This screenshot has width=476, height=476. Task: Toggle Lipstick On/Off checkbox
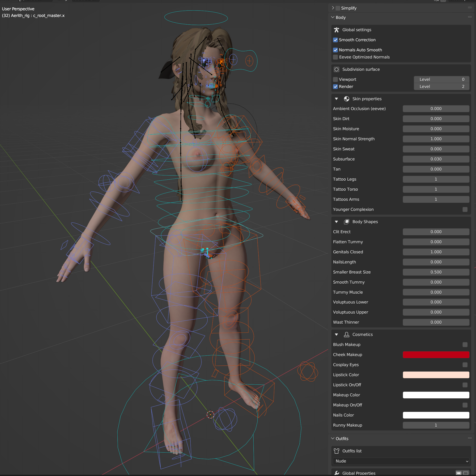coord(465,385)
